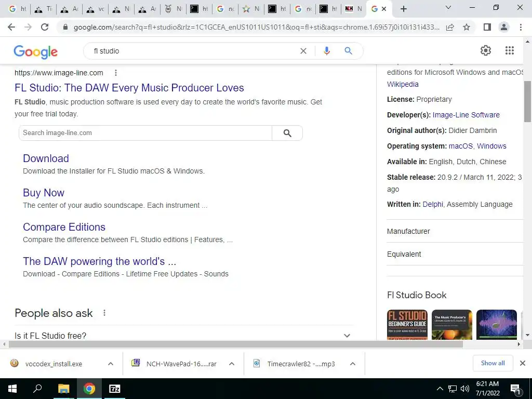Clear the Google search box
532x399 pixels.
click(303, 51)
